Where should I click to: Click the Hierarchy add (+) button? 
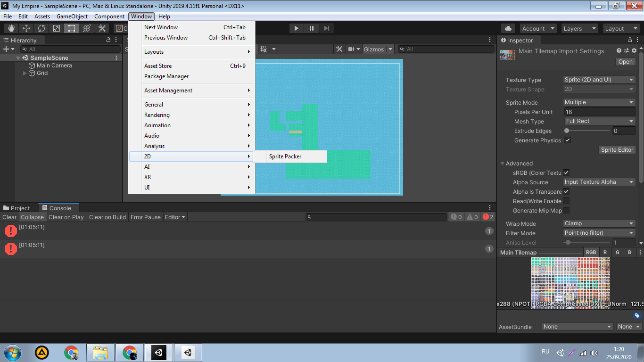click(8, 49)
